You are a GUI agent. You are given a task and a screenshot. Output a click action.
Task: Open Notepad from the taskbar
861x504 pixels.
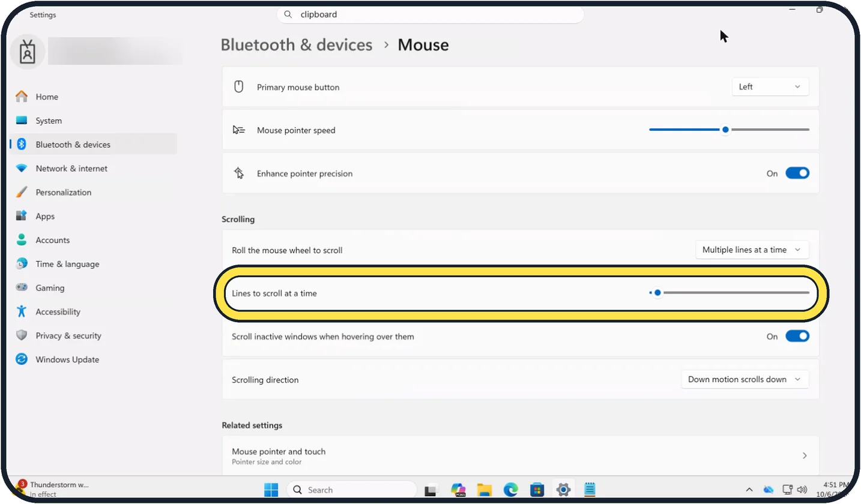tap(589, 490)
